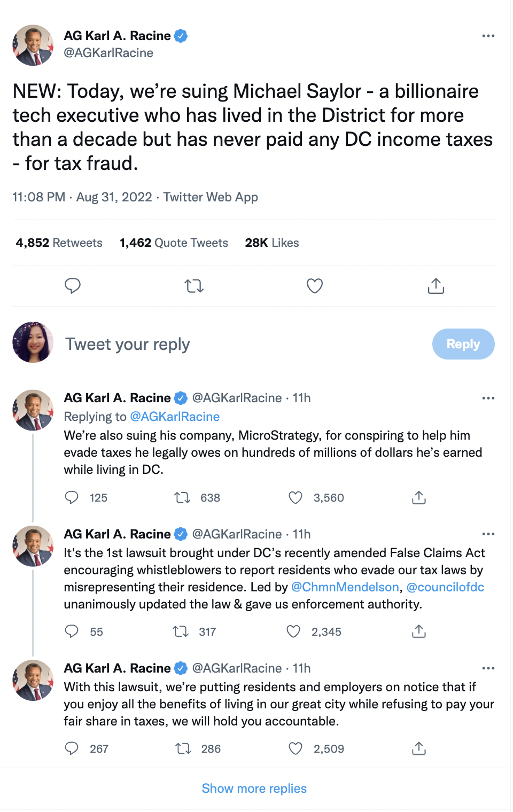Show more replies
Screen dimensions: 513x812
tap(254, 788)
